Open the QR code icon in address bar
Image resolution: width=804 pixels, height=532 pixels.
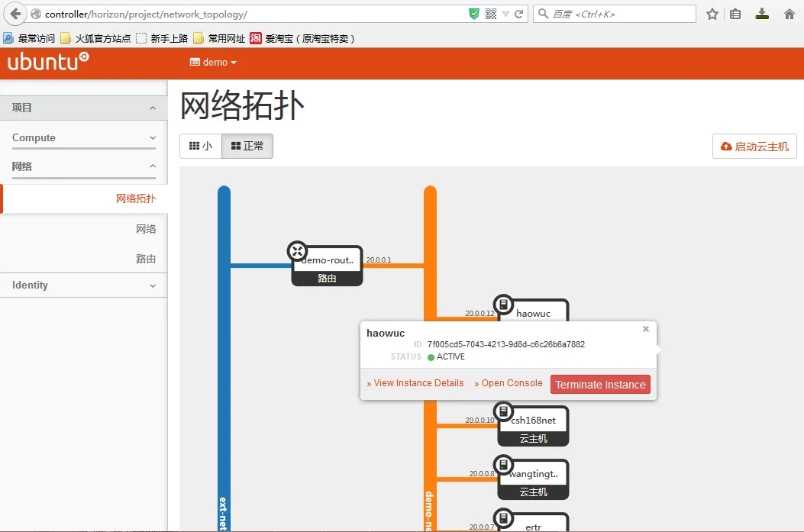(x=491, y=14)
